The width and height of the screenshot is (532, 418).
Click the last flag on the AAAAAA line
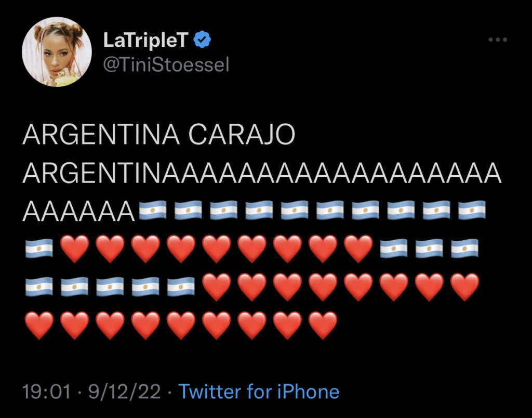click(x=472, y=210)
